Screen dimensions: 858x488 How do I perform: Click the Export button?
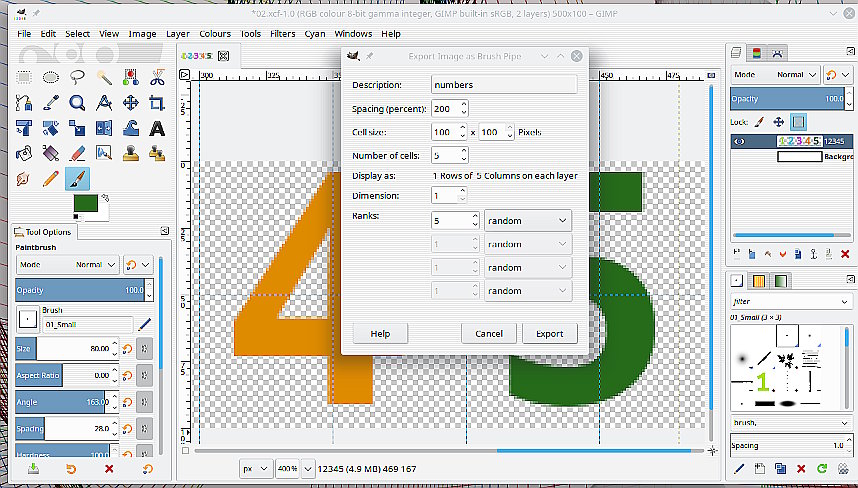pyautogui.click(x=549, y=333)
